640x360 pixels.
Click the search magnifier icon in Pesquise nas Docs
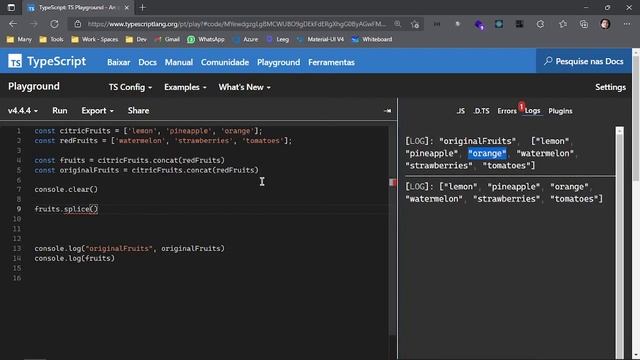pos(548,61)
